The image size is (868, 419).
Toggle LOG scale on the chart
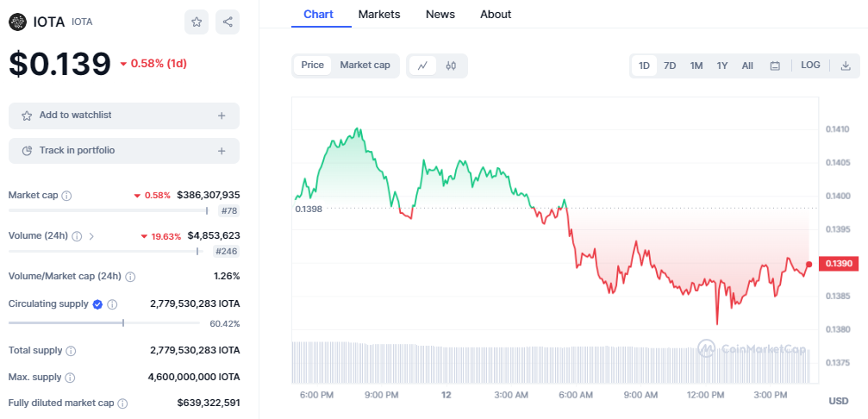click(810, 66)
